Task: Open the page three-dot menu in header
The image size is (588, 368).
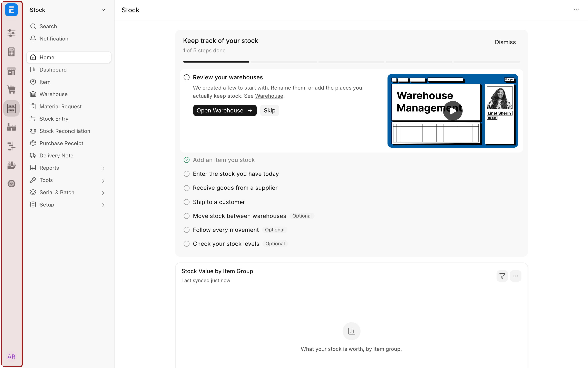Action: coord(576,10)
